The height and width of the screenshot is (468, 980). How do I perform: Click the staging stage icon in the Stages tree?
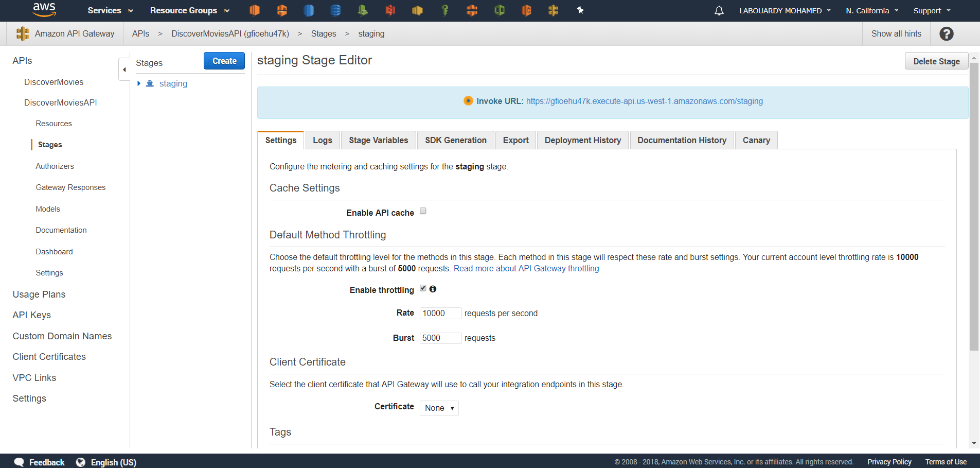tap(150, 83)
